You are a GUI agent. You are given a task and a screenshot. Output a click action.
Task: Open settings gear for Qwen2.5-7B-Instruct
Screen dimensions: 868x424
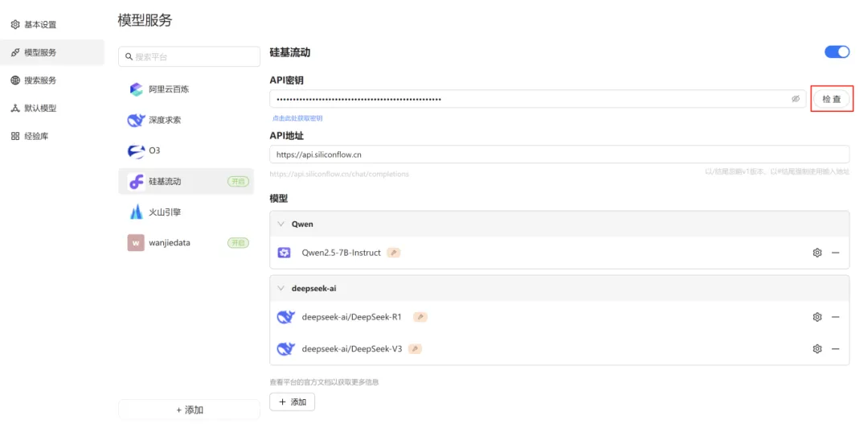point(817,253)
